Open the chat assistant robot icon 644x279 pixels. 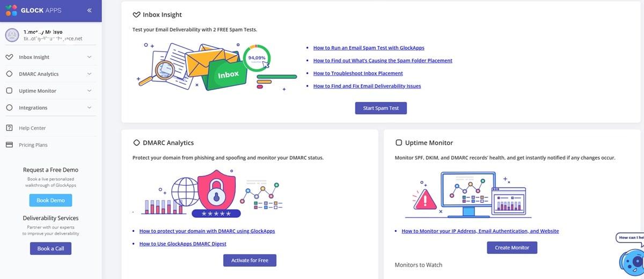[631, 261]
